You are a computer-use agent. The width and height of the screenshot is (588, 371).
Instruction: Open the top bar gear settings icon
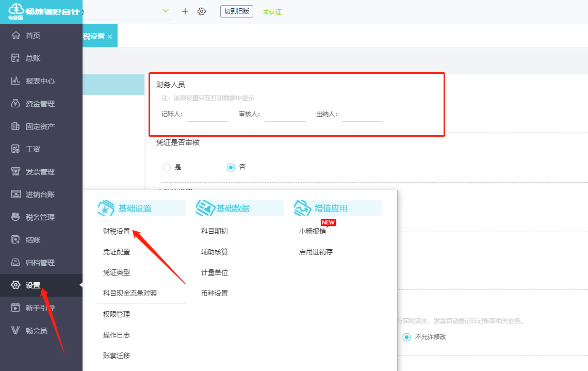pos(202,12)
